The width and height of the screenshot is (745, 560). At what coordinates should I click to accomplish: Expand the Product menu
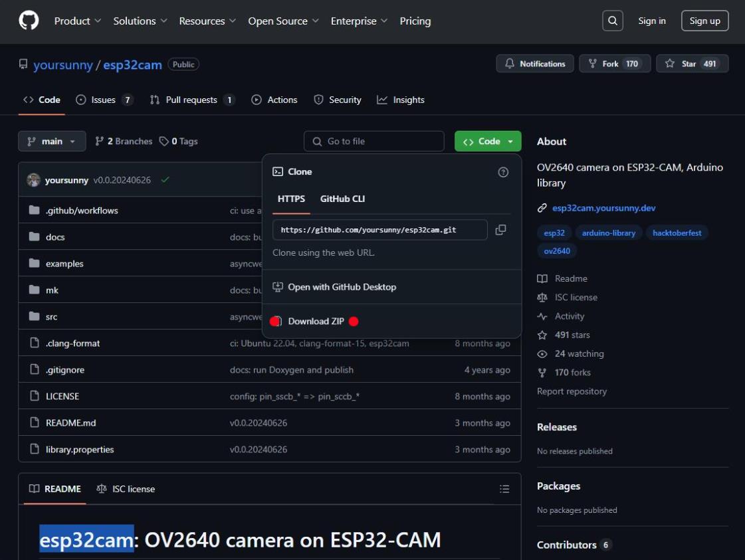click(x=78, y=21)
